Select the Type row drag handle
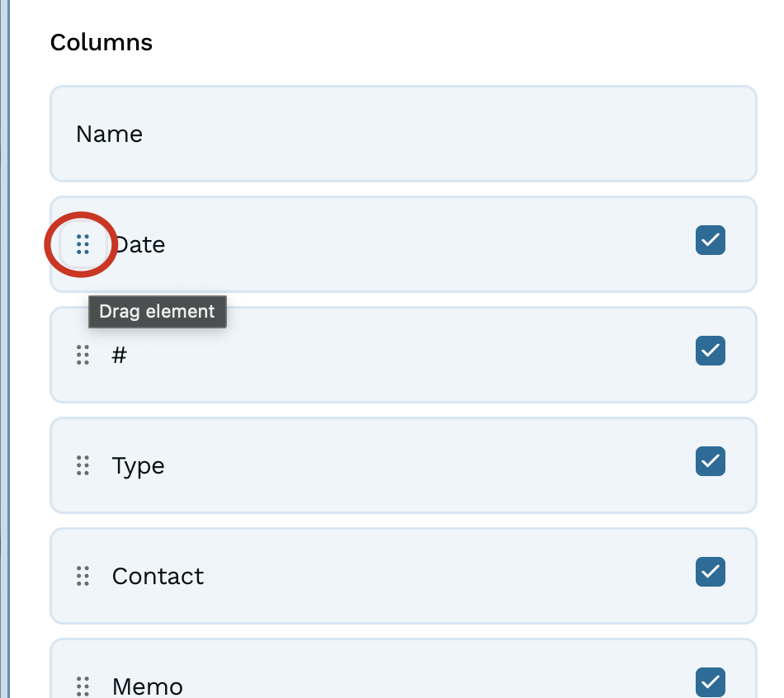The height and width of the screenshot is (698, 784). click(x=83, y=465)
